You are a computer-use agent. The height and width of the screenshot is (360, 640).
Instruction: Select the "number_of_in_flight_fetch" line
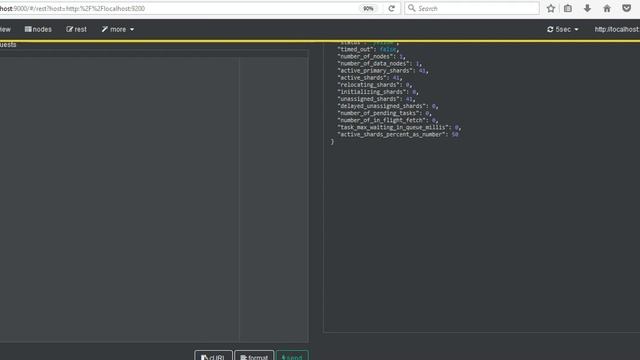388,120
